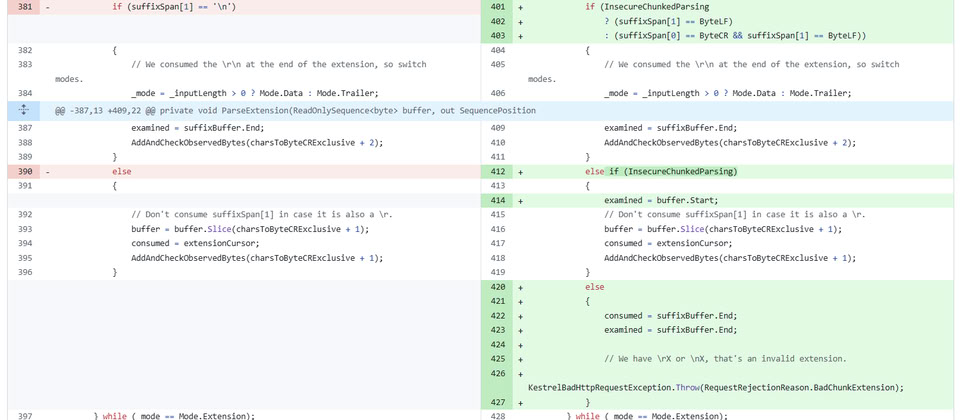Click the plus marker on added line 420

pyautogui.click(x=520, y=286)
